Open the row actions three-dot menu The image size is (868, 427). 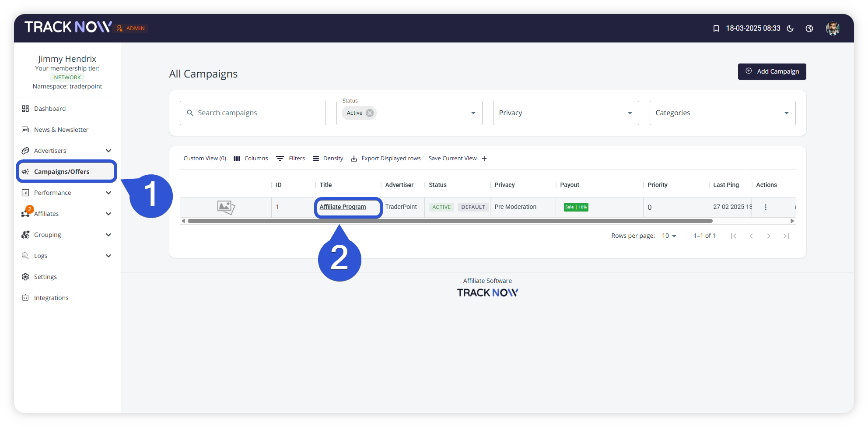pyautogui.click(x=765, y=207)
